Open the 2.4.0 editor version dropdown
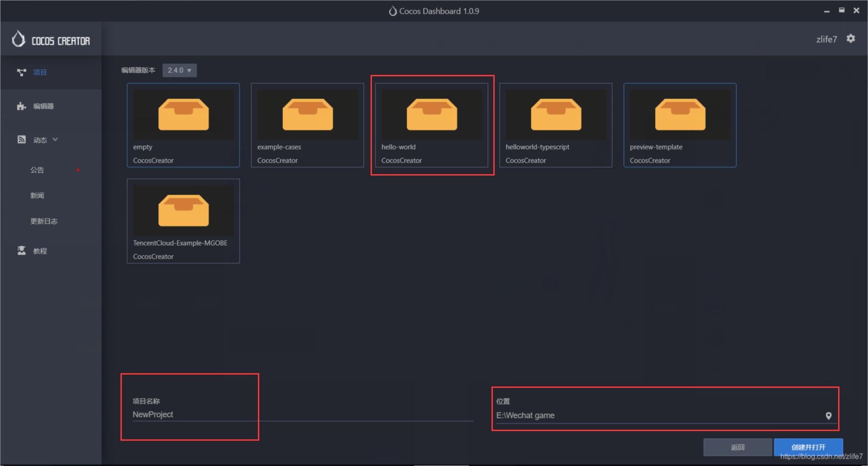The height and width of the screenshot is (466, 868). 179,70
